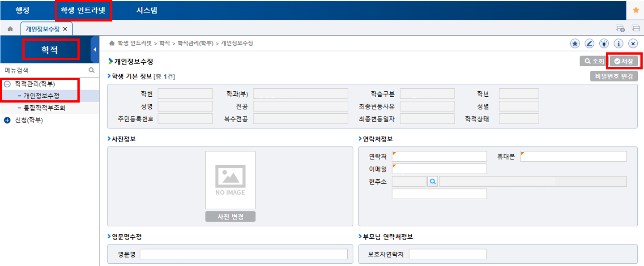
Task: Add page to bookmarks with blue star icon
Action: (x=575, y=43)
